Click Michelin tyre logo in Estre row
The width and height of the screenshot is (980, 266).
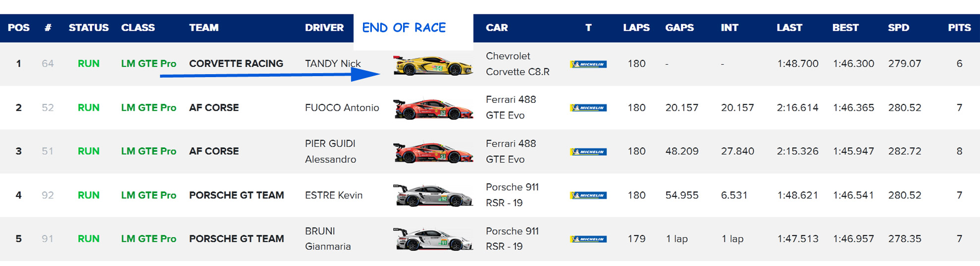tap(588, 195)
